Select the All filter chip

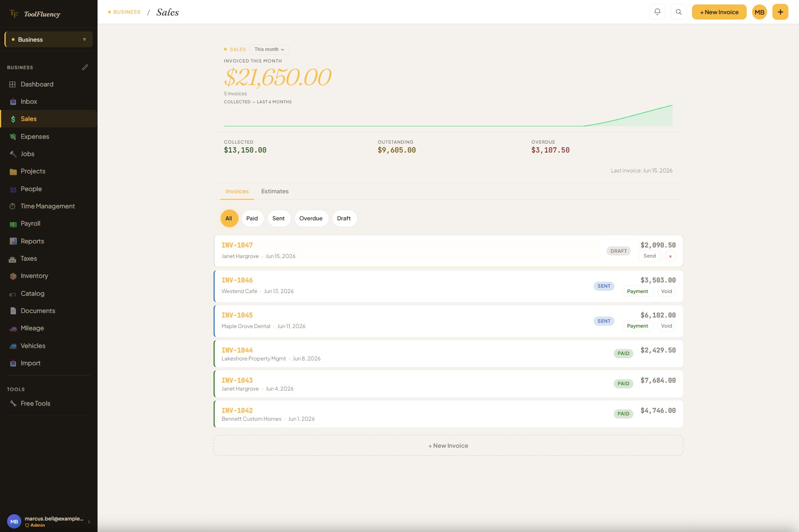[x=229, y=219]
